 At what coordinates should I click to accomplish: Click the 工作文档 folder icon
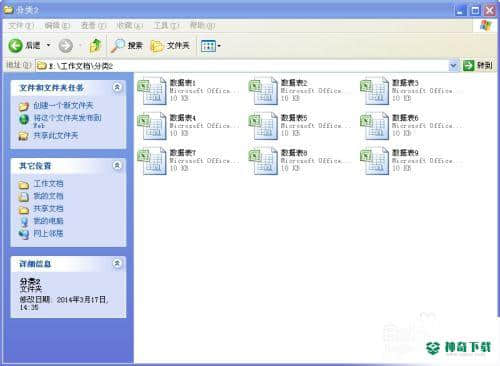[x=24, y=185]
